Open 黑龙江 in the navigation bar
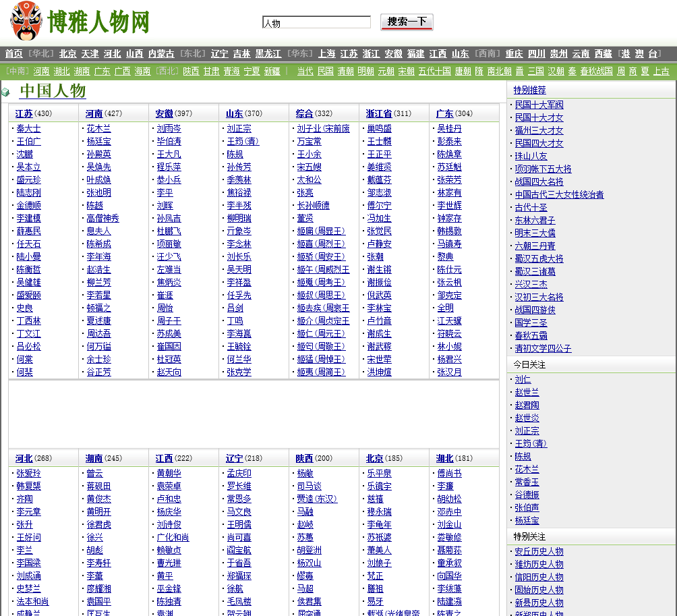The width and height of the screenshot is (677, 616). pos(268,53)
